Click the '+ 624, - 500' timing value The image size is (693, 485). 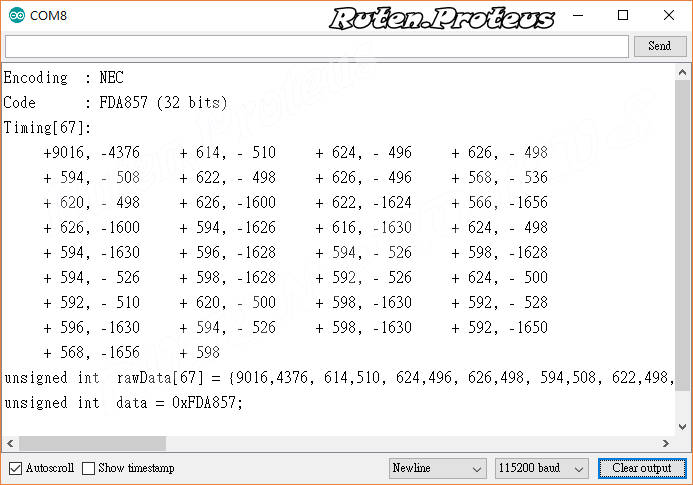pyautogui.click(x=499, y=278)
